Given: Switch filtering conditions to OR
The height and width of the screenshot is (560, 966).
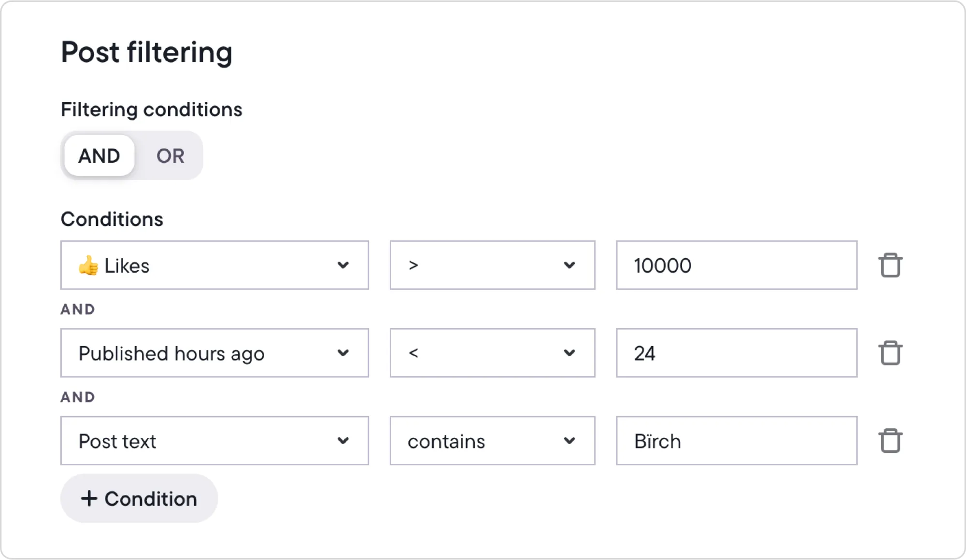Looking at the screenshot, I should click(170, 155).
